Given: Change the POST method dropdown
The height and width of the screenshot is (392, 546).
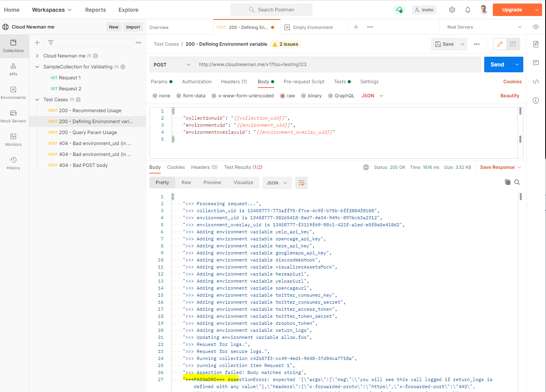Looking at the screenshot, I should [172, 64].
